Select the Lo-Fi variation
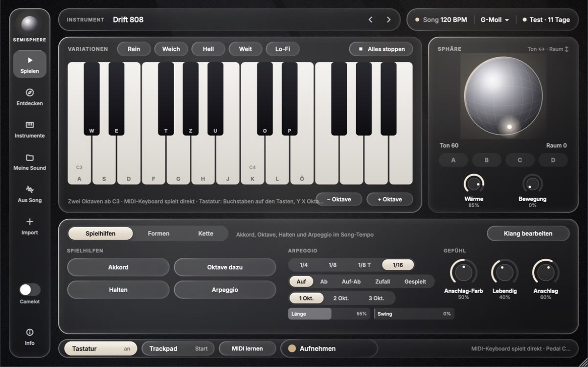588x367 pixels. (x=283, y=49)
